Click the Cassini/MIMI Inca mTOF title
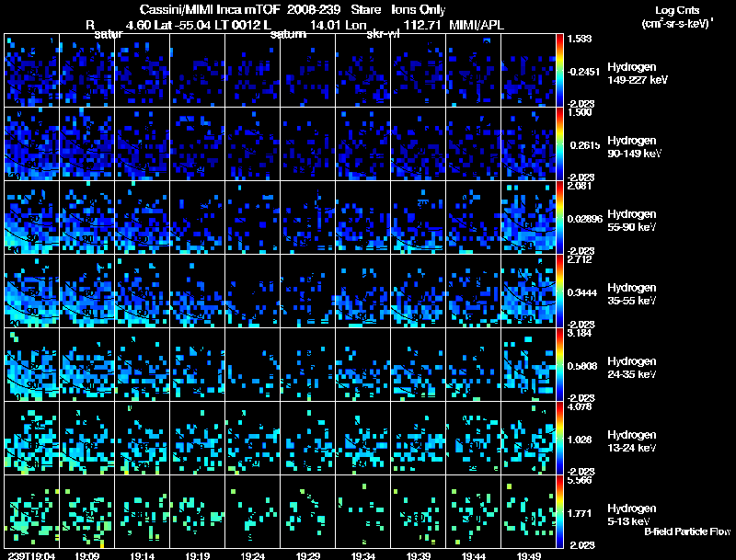 [210, 10]
